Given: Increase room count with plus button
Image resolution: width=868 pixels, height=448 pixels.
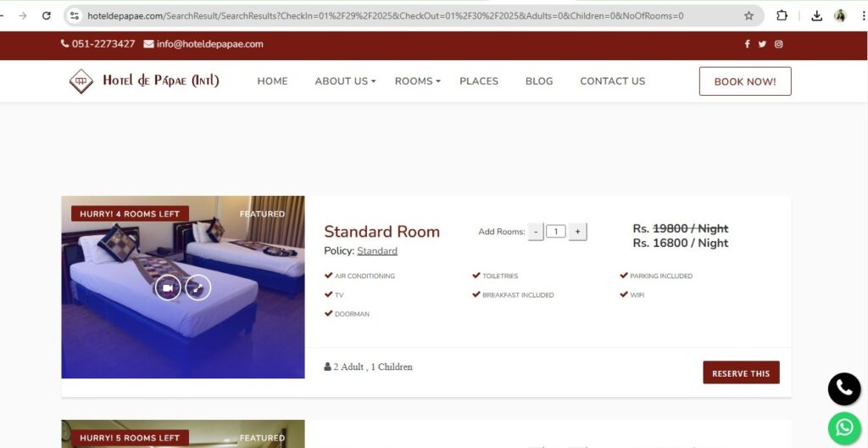Looking at the screenshot, I should 577,231.
